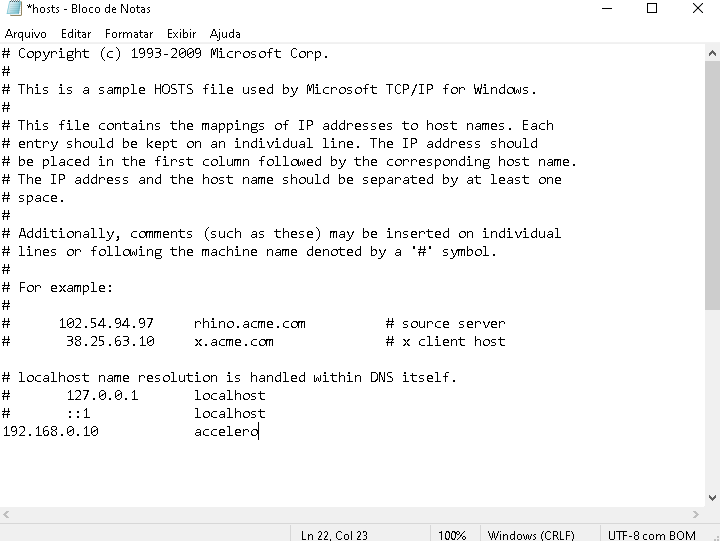Open the Editar menu
Screen dimensions: 720x541
(x=76, y=34)
